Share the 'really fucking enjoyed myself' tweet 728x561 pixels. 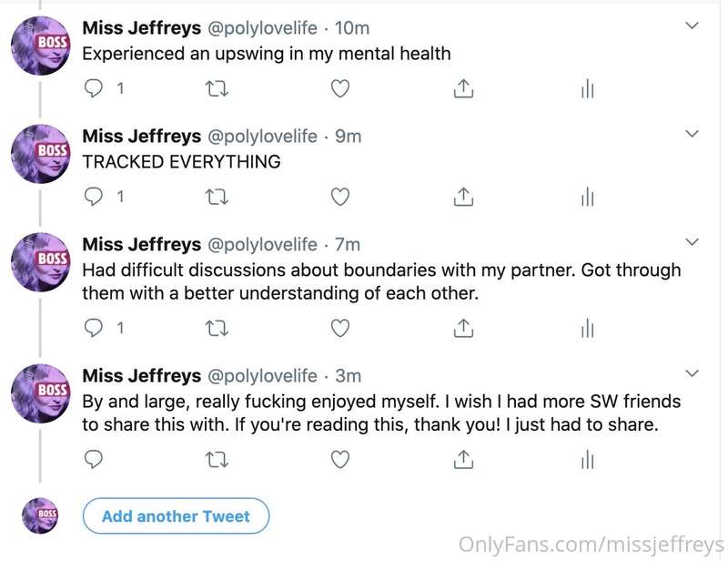tap(463, 459)
